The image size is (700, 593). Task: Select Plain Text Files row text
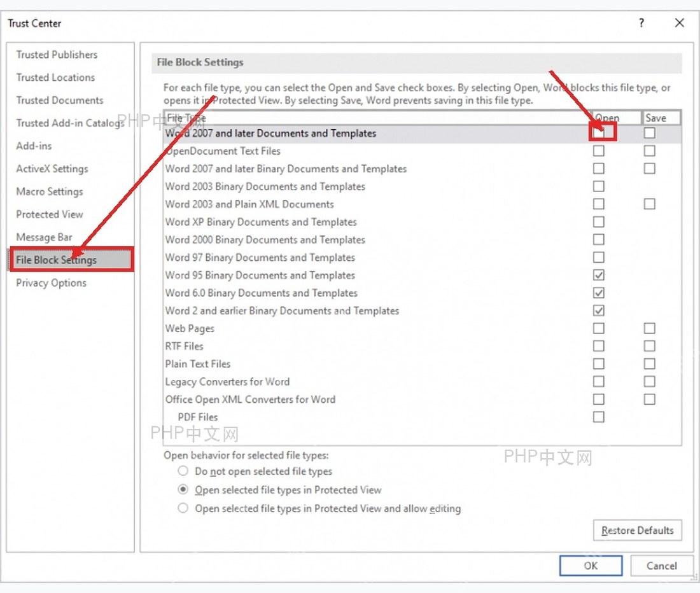(x=198, y=364)
